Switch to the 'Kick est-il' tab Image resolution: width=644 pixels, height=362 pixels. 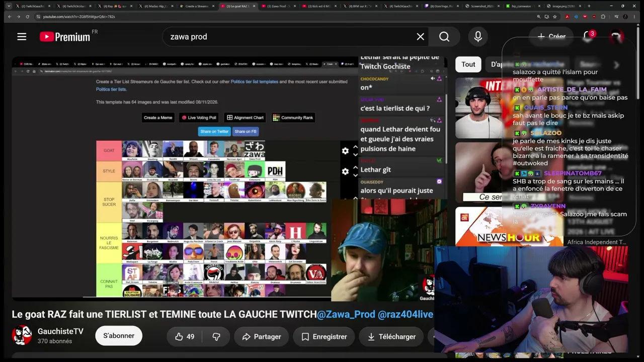click(x=320, y=6)
